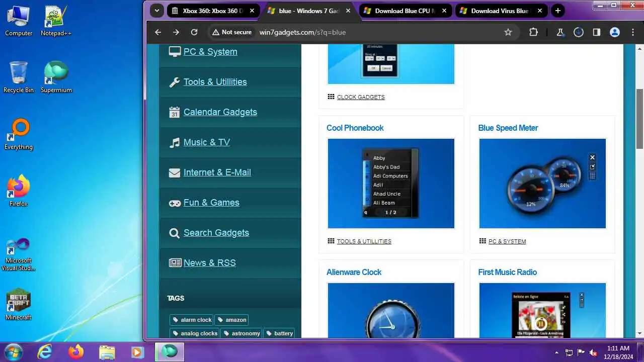Image resolution: width=644 pixels, height=362 pixels.
Task: Launch Supermium from the desktop
Action: (56, 77)
